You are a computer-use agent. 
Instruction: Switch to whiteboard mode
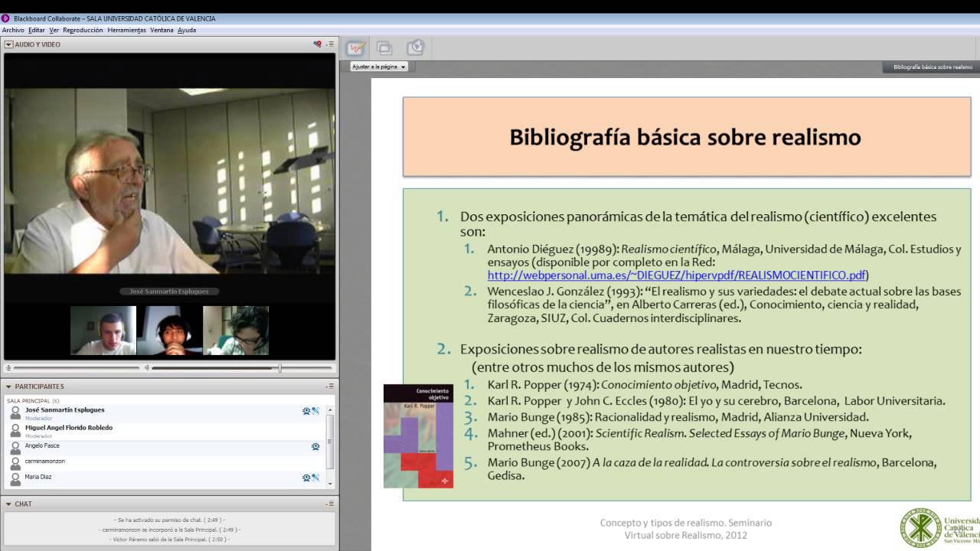pyautogui.click(x=355, y=48)
